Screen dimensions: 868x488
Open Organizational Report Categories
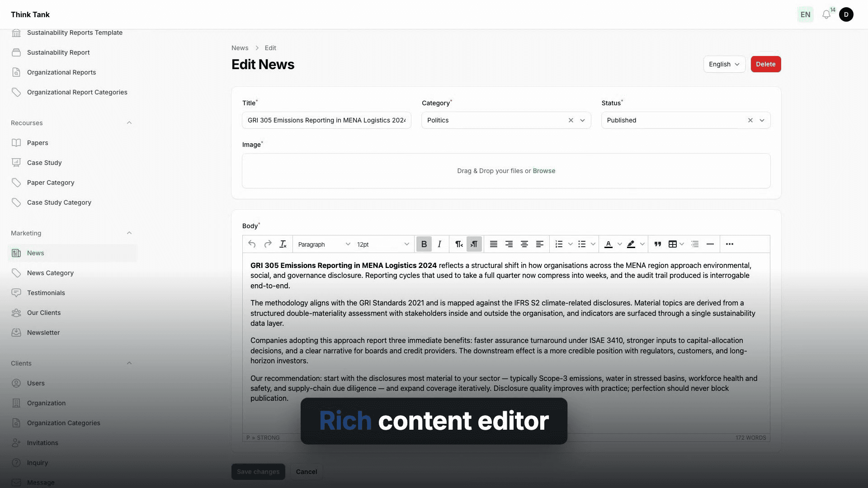pyautogui.click(x=77, y=92)
